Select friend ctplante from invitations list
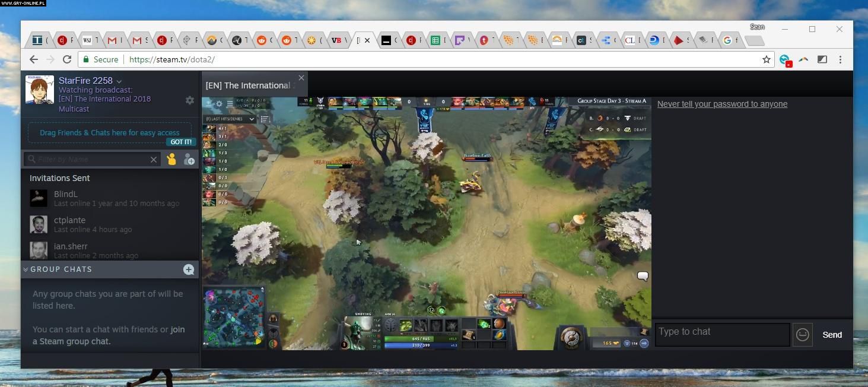The width and height of the screenshot is (868, 387). coord(69,220)
